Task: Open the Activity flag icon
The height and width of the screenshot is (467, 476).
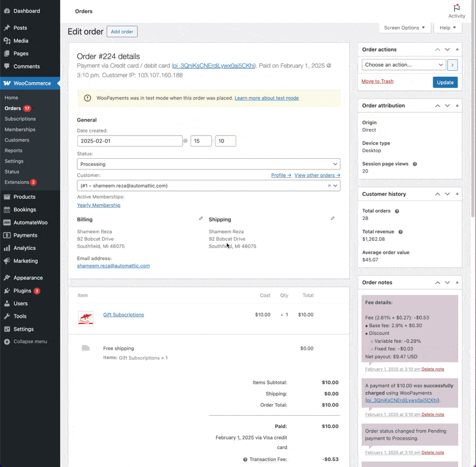Action: pos(456,7)
